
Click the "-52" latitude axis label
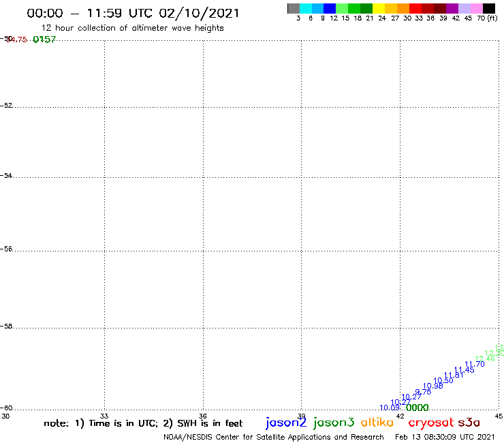click(6, 106)
